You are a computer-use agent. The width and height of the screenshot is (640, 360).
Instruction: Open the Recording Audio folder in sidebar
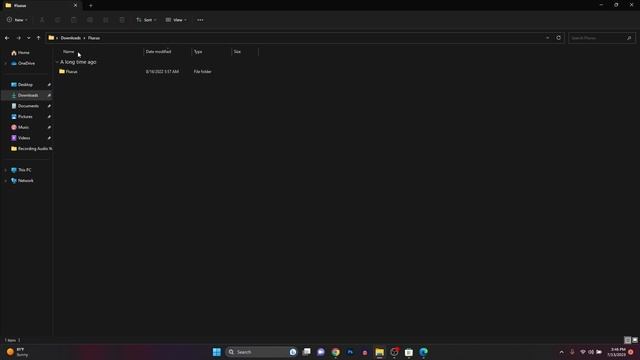pyautogui.click(x=31, y=149)
